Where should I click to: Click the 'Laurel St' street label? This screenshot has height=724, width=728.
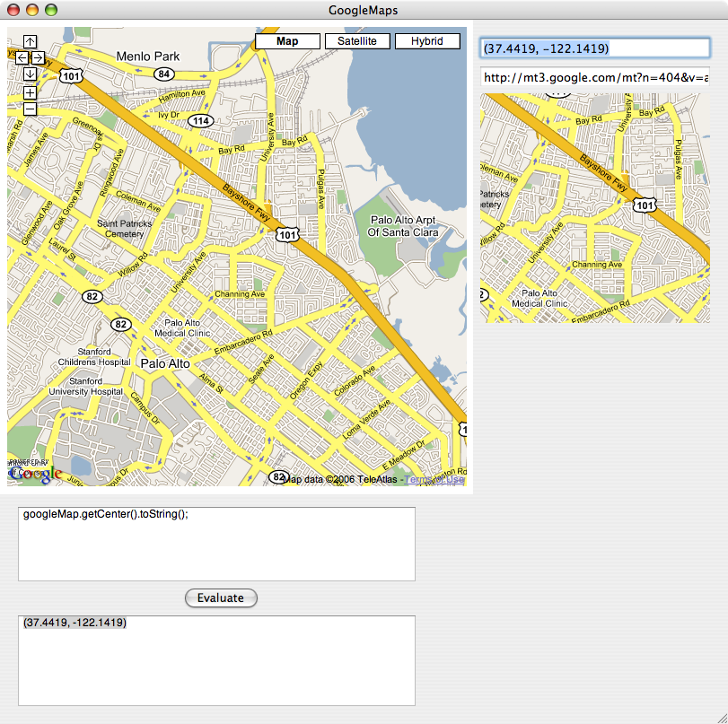coord(62,249)
